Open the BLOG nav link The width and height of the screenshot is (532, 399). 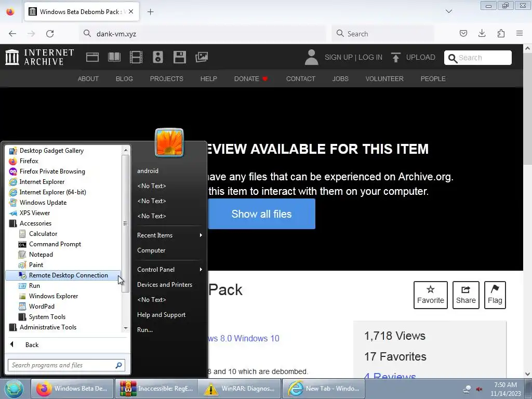124,79
